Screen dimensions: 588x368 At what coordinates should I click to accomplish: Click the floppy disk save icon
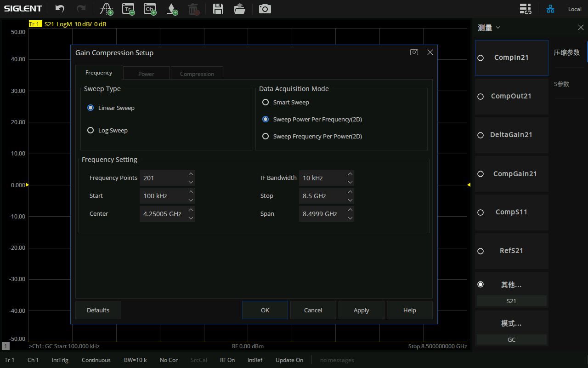[x=218, y=9]
